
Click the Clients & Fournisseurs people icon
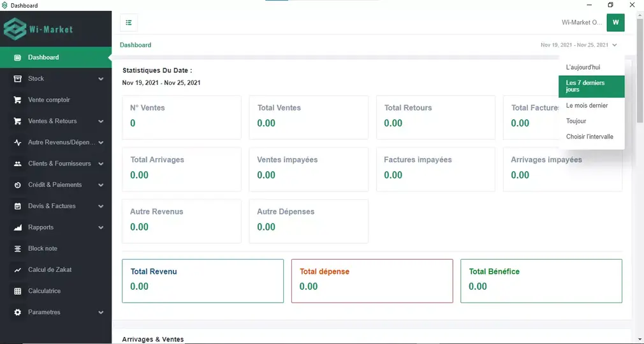[x=17, y=163]
